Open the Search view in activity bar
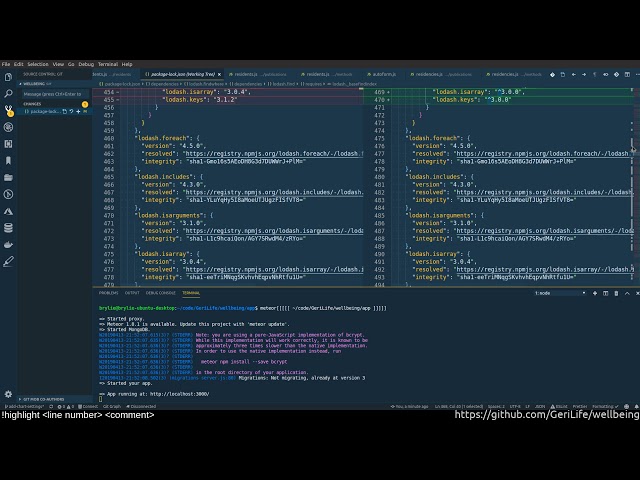This screenshot has width=640, height=480. [8, 93]
